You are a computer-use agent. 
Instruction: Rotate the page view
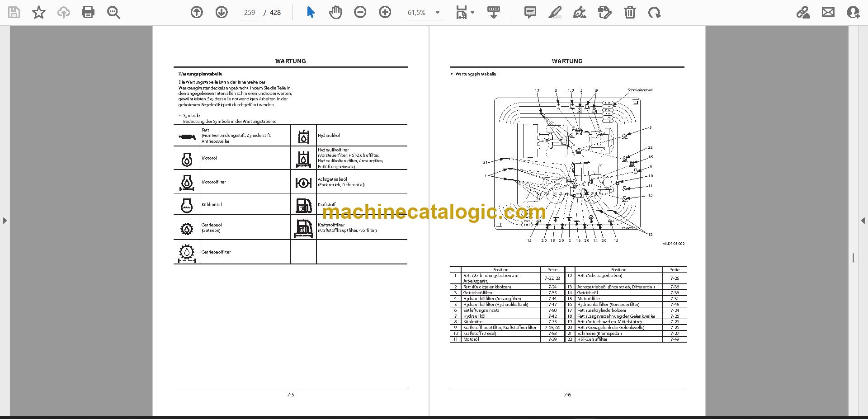[654, 12]
